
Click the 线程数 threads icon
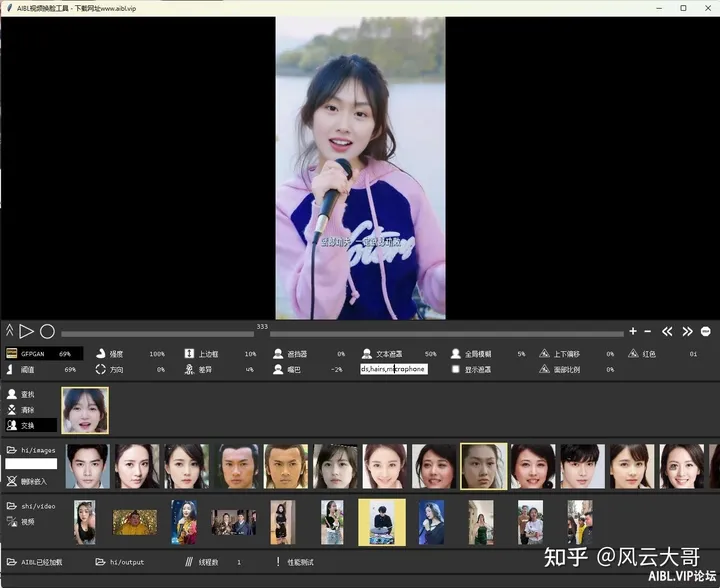coord(188,562)
